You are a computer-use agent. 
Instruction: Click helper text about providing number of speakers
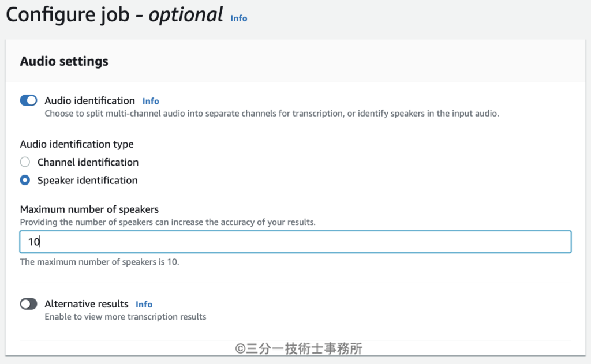167,222
